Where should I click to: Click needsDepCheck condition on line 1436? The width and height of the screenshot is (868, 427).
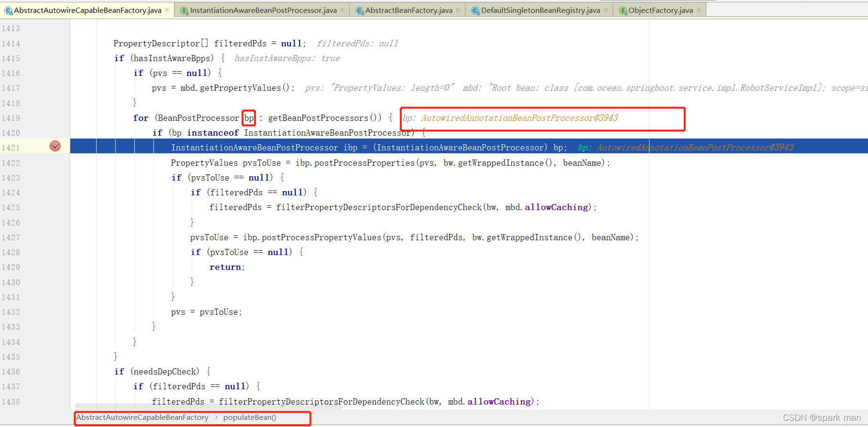click(165, 372)
